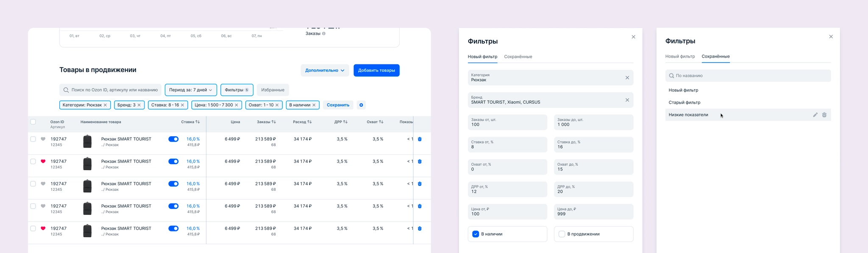
Task: Click the 'Добавить товары' button
Action: pos(376,70)
